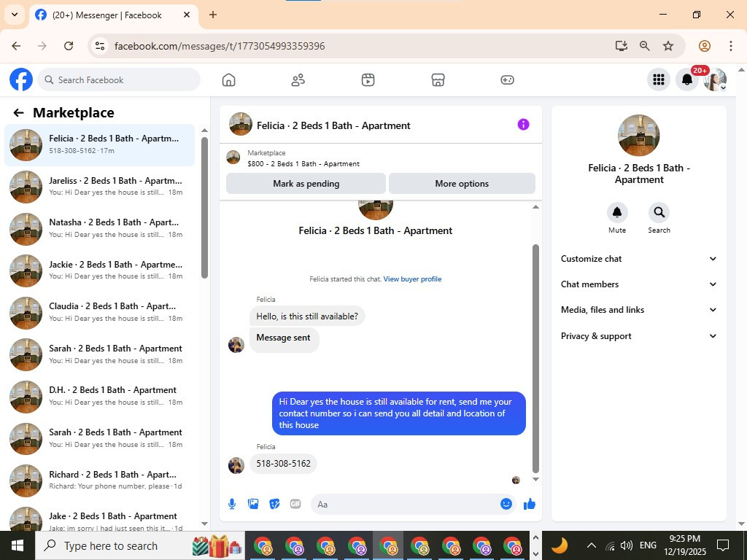This screenshot has width=747, height=560.
Task: Click the listing thumbnail in Marketplace banner
Action: point(233,157)
